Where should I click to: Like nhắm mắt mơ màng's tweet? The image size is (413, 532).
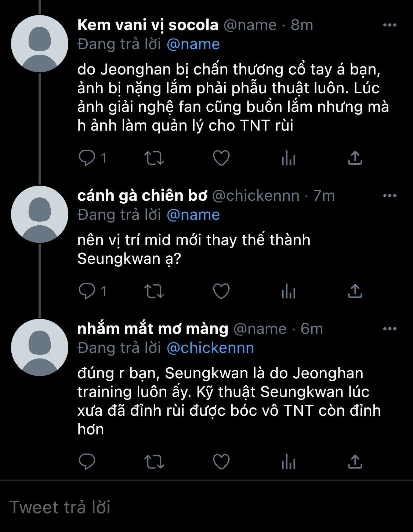[221, 462]
